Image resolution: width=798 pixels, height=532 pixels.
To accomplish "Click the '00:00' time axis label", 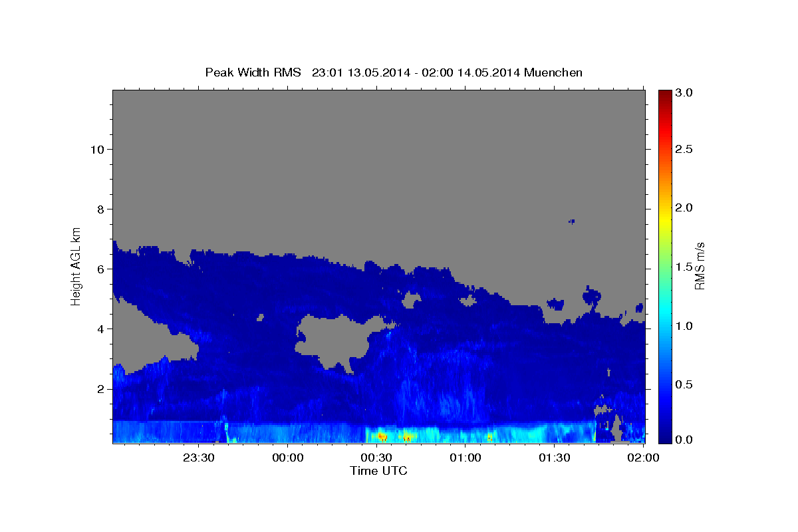I will pyautogui.click(x=288, y=458).
